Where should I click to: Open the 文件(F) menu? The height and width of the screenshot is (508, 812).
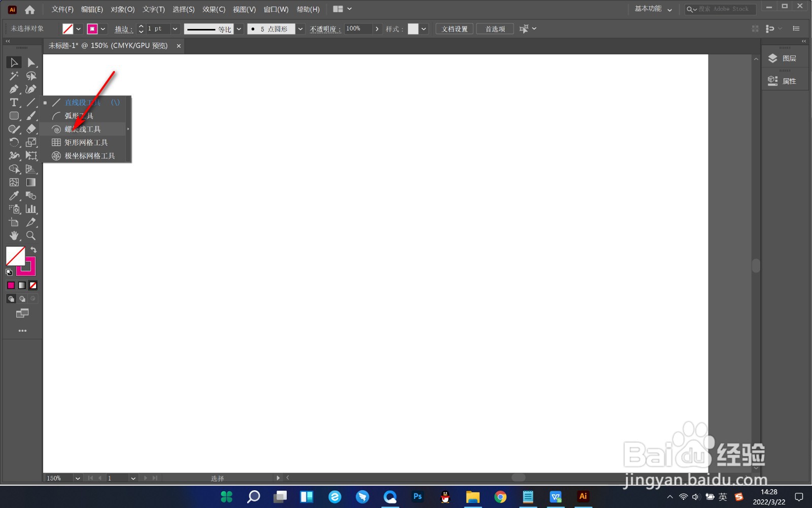(62, 9)
